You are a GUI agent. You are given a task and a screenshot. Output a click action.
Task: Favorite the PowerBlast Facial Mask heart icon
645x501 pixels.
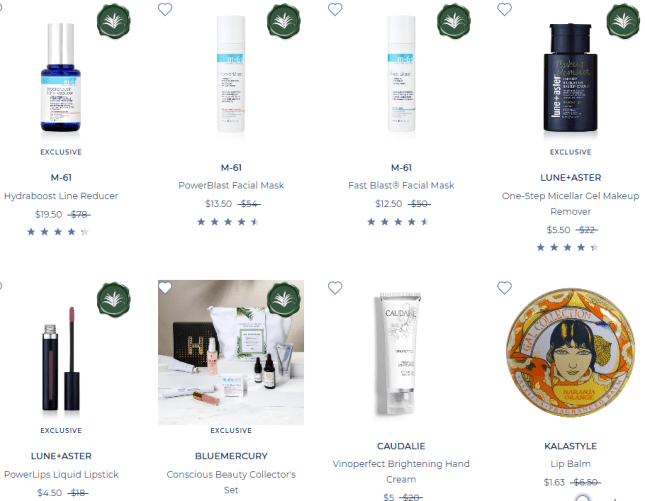point(165,9)
